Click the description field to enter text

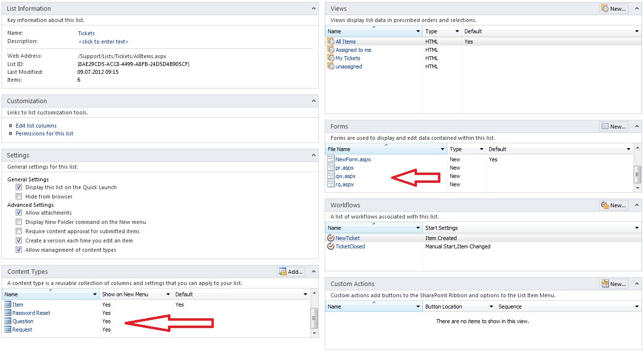[103, 41]
